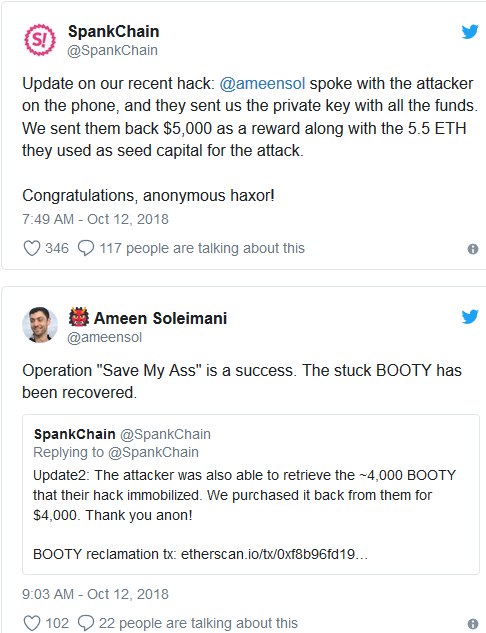The image size is (486, 633).
Task: Open the 9:03 AM - Oct 12, 2018 timestamp
Action: pyautogui.click(x=95, y=594)
